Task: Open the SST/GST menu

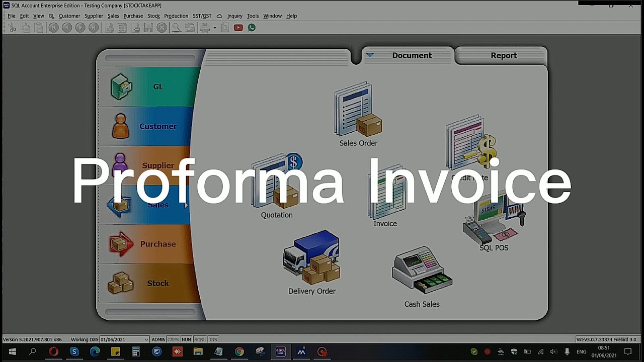Action: point(202,16)
